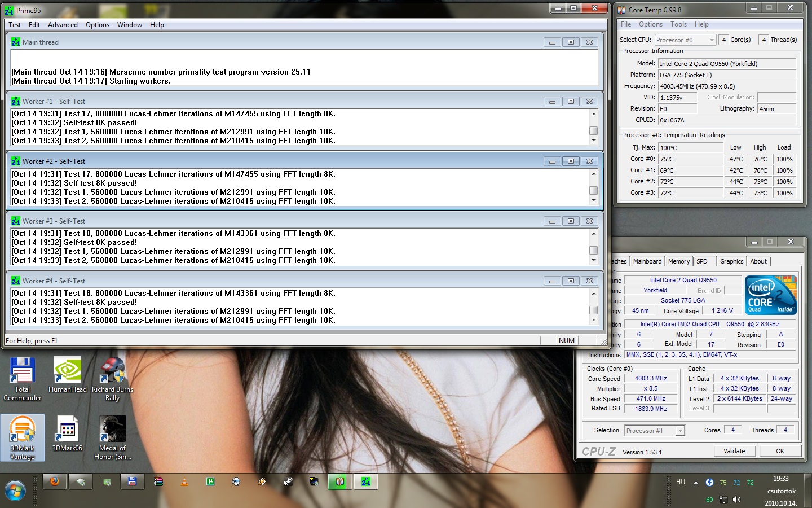Open Core Temp Help menu
The width and height of the screenshot is (812, 508).
pyautogui.click(x=701, y=24)
